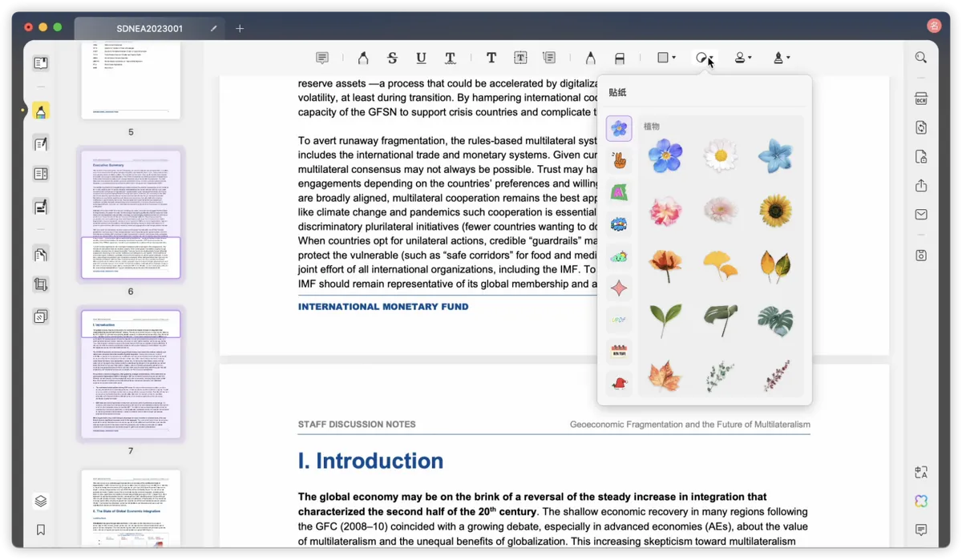Open the Page Tools watermark mode
The width and height of the screenshot is (962, 560).
41,317
